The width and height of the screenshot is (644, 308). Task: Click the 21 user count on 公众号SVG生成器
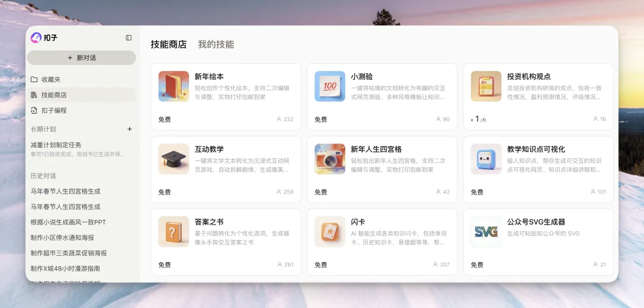(599, 265)
